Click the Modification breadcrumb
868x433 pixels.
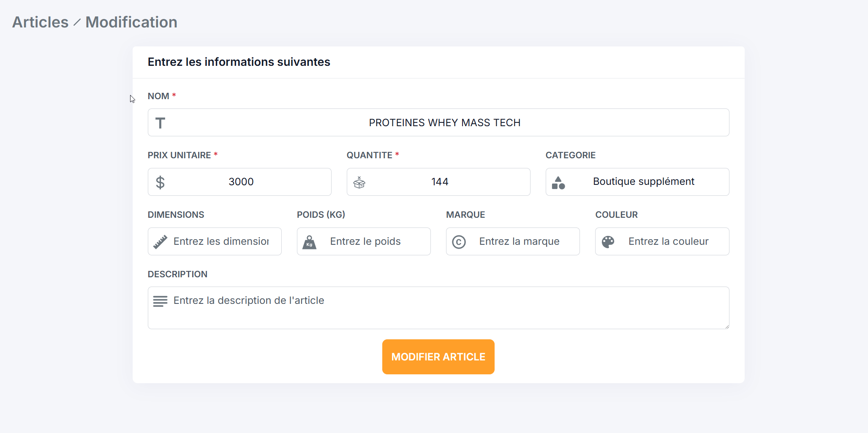(x=131, y=22)
